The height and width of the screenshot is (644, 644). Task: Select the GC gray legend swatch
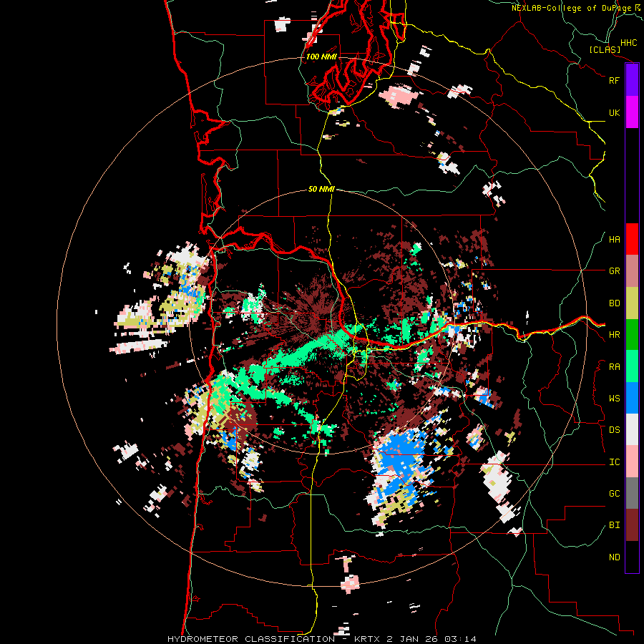(x=632, y=493)
